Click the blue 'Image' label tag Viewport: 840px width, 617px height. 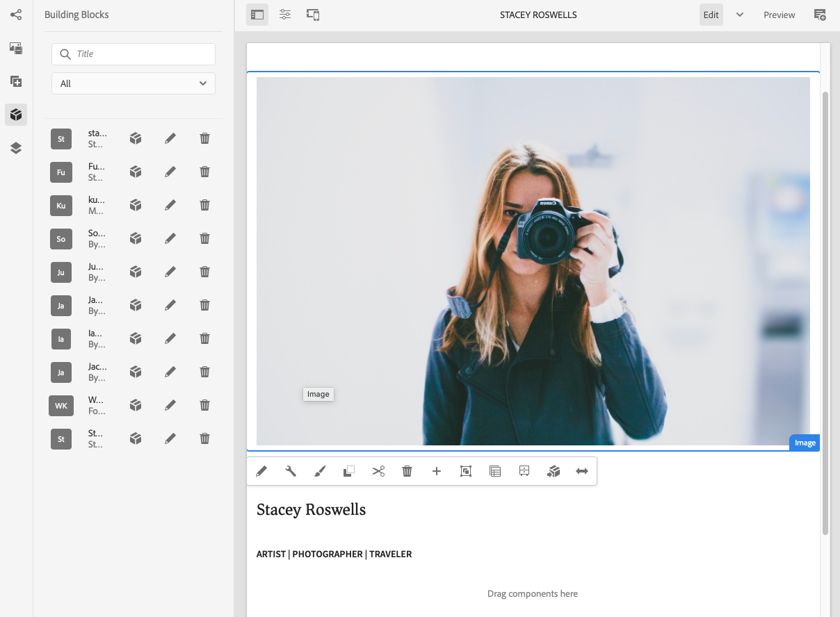(x=805, y=443)
